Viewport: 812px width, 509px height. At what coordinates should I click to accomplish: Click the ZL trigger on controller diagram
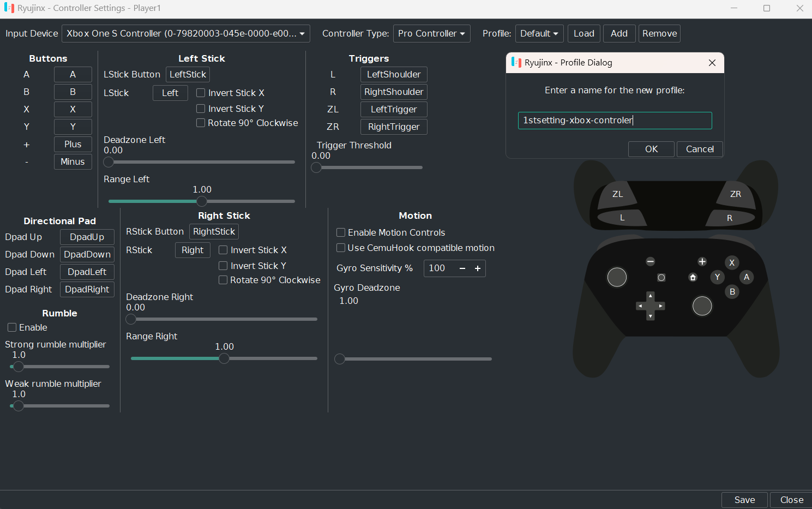click(618, 195)
